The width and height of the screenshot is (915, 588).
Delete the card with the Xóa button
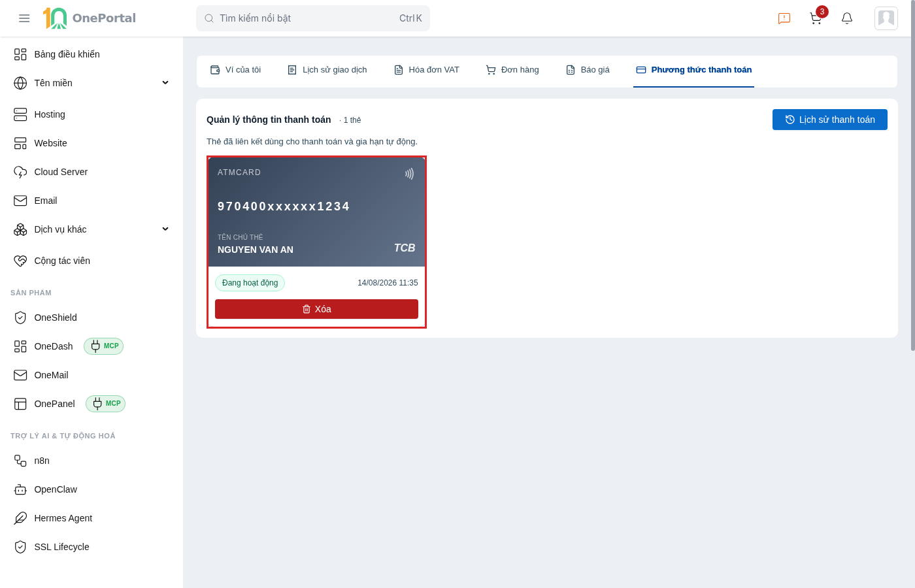point(316,309)
